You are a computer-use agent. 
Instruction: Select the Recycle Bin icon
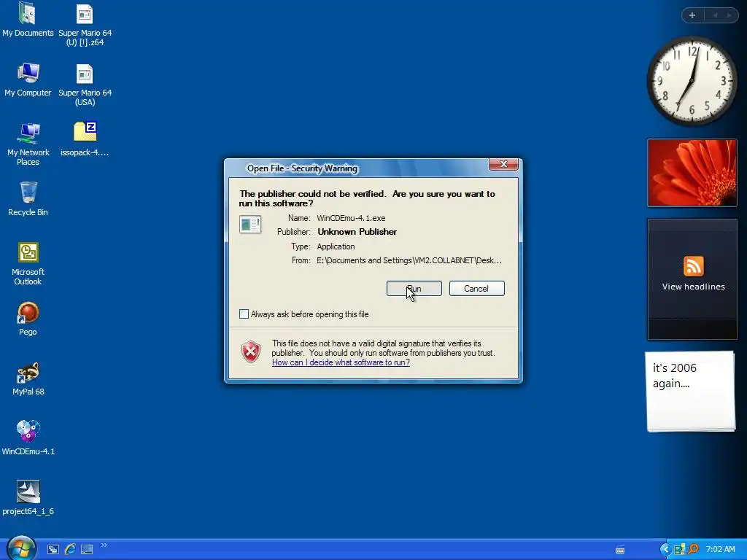(x=28, y=199)
